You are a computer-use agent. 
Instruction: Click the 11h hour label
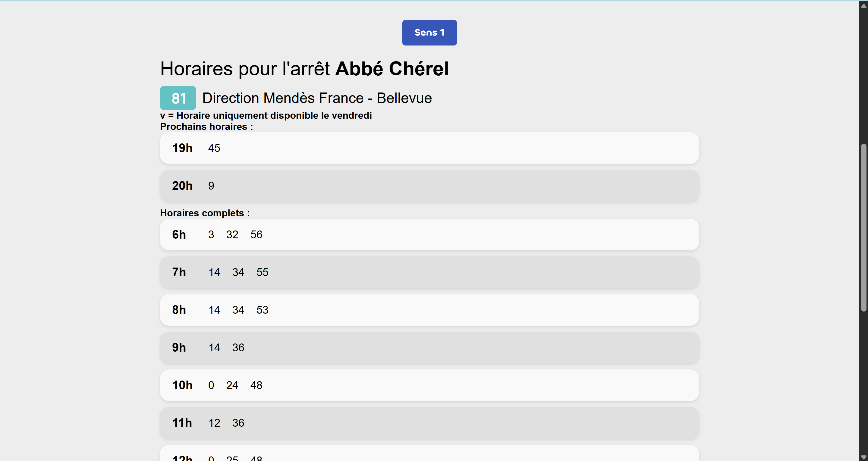(x=182, y=423)
